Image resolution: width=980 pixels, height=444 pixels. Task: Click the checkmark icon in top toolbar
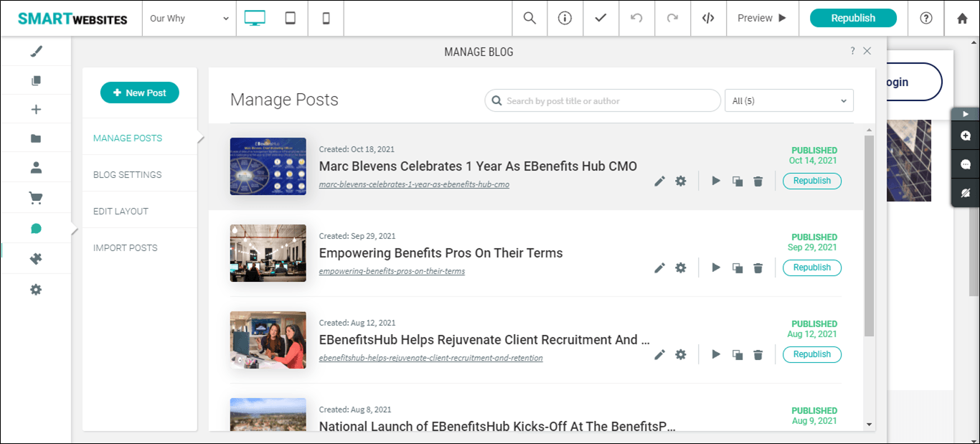[601, 18]
